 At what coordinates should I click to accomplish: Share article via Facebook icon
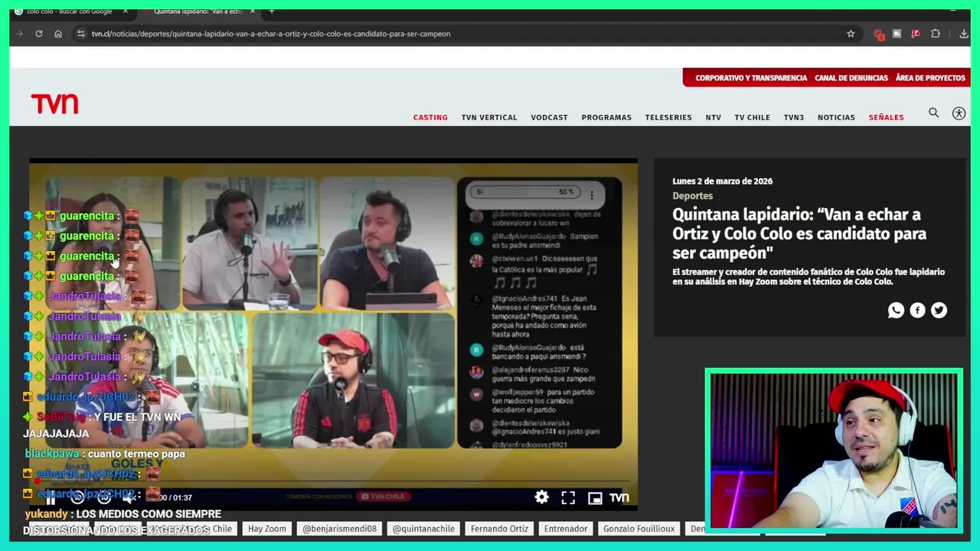(917, 310)
